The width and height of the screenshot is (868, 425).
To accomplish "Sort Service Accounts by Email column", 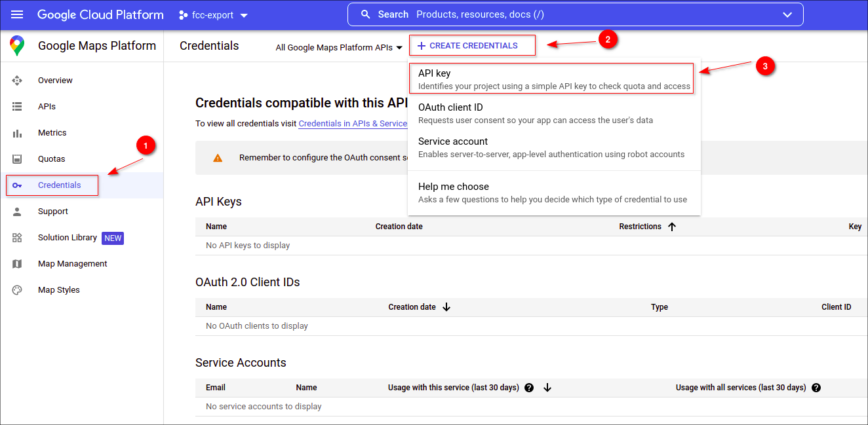I will click(x=216, y=388).
